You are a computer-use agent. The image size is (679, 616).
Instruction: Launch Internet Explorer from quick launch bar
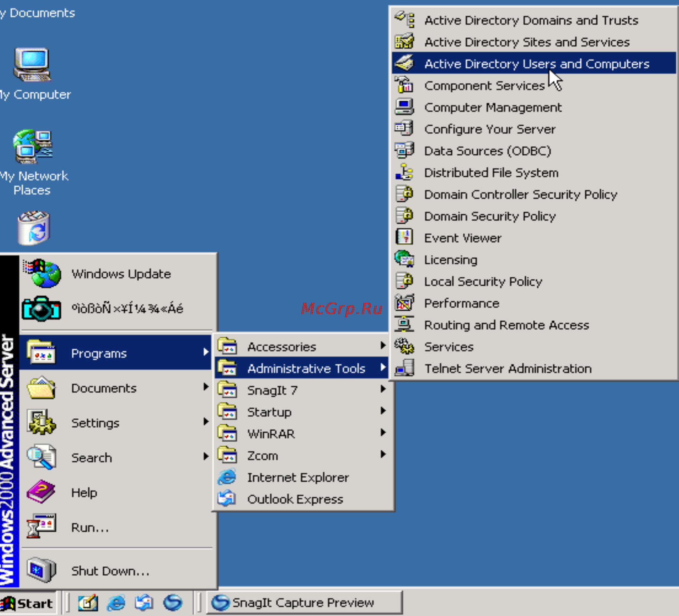click(x=116, y=602)
